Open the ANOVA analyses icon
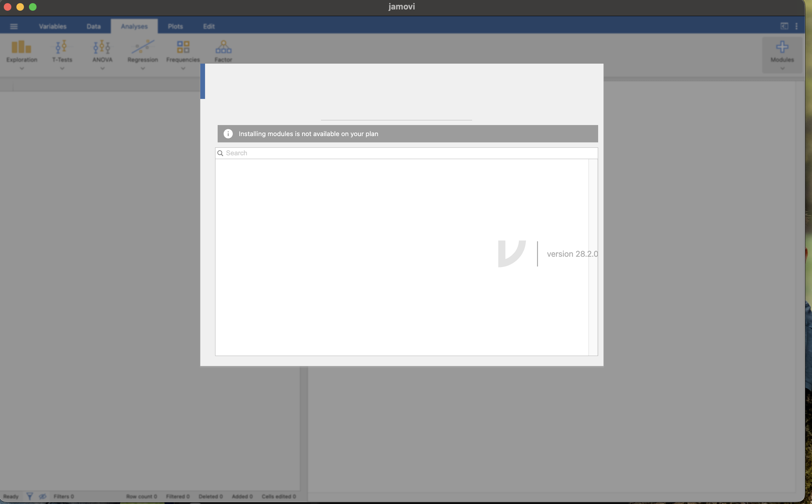This screenshot has width=812, height=504. click(x=102, y=47)
